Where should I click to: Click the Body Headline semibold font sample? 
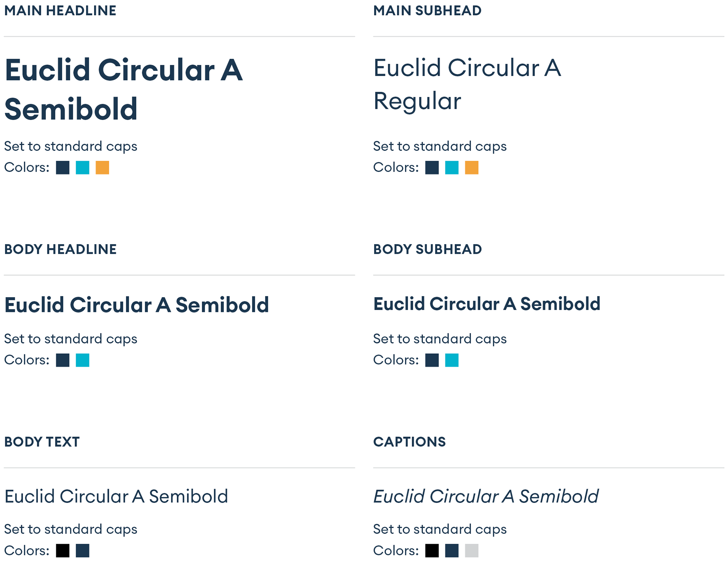pyautogui.click(x=136, y=305)
